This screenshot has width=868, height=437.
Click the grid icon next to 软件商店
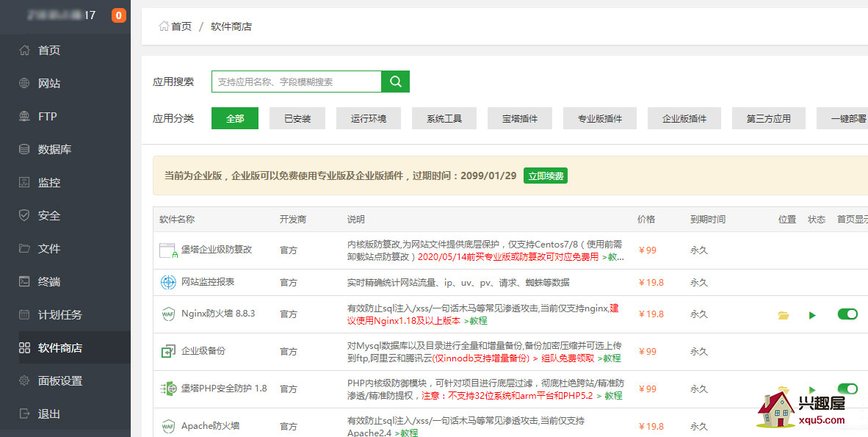(x=24, y=348)
